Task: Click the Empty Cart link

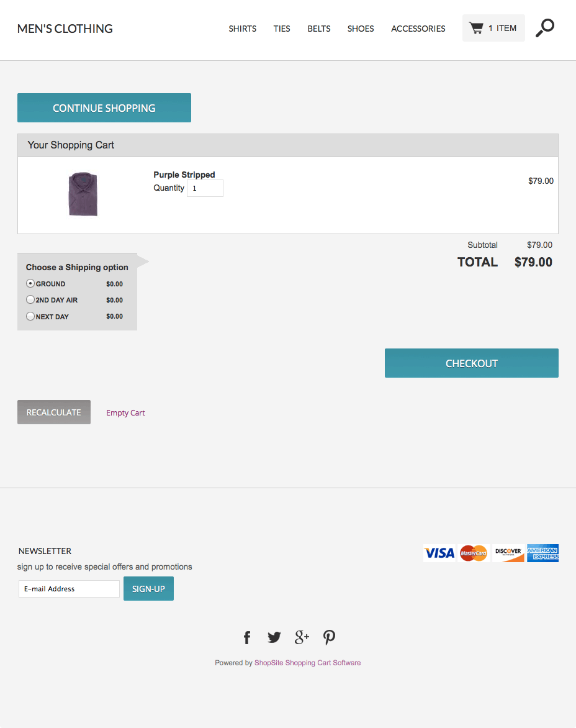Action: point(125,413)
